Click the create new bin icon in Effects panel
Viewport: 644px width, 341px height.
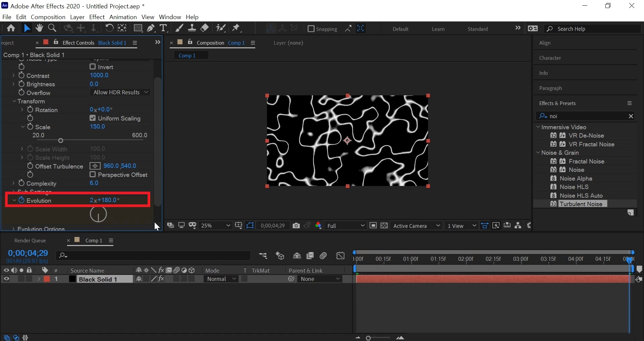(x=631, y=213)
